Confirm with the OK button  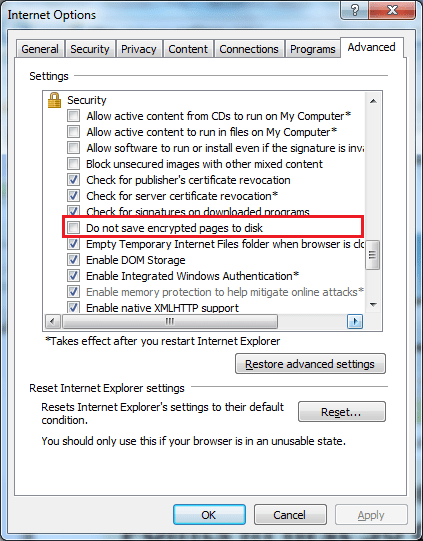[x=209, y=515]
